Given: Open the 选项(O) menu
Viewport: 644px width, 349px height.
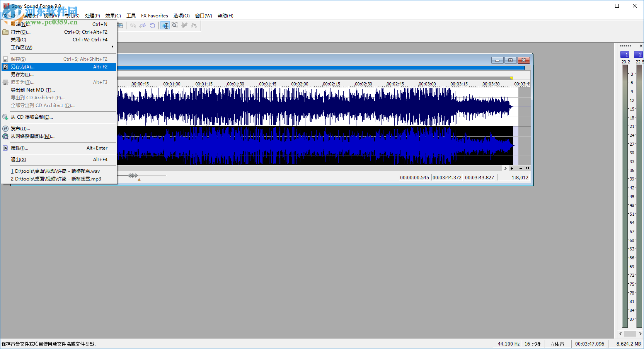Looking at the screenshot, I should click(181, 16).
